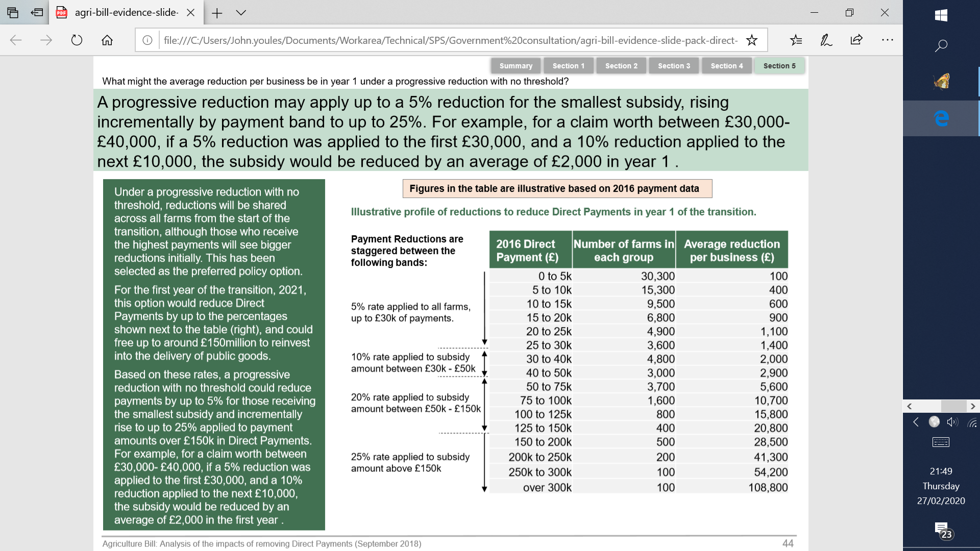
Task: Refresh the current page
Action: [x=77, y=40]
